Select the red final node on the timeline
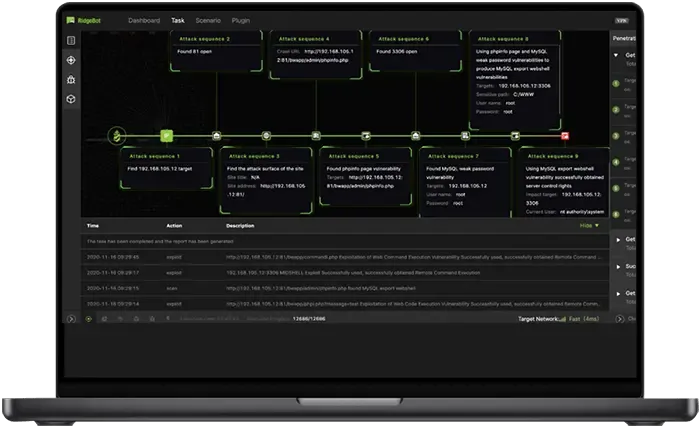 pyautogui.click(x=565, y=136)
